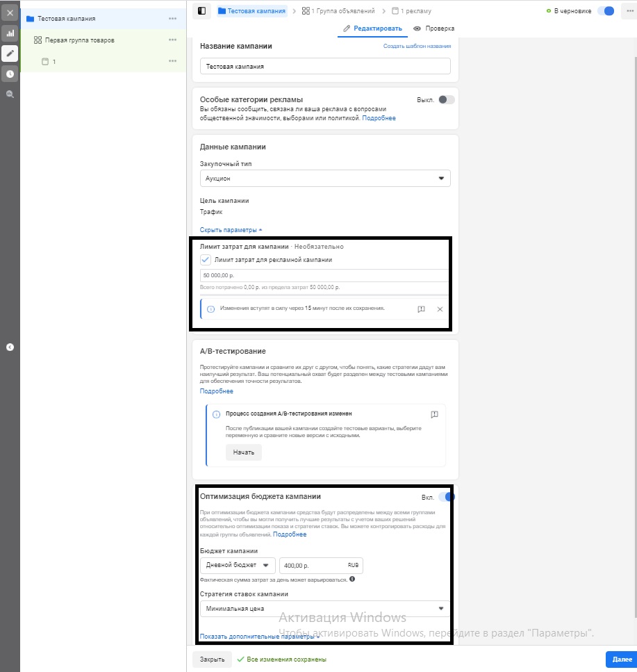This screenshot has height=672, width=637.
Task: Open guide icon in spending limit notice
Action: 422,309
